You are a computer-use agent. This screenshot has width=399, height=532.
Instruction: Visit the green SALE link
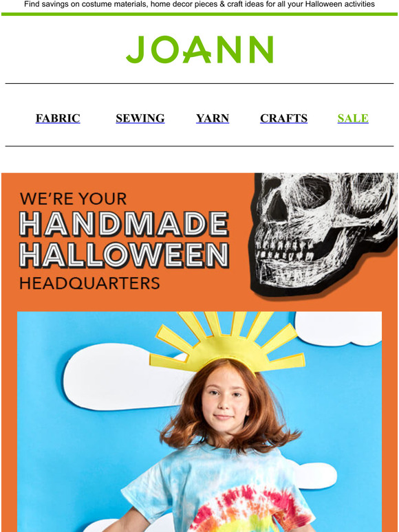tap(353, 118)
